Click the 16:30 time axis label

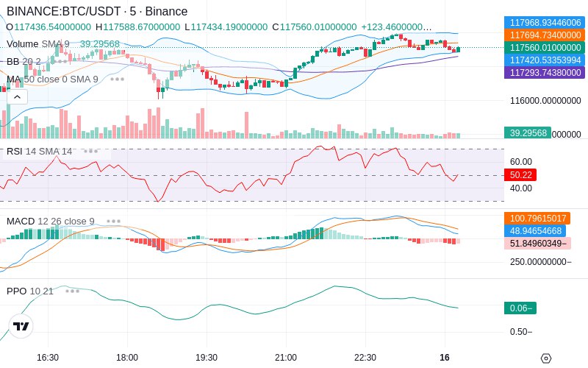[x=48, y=358]
